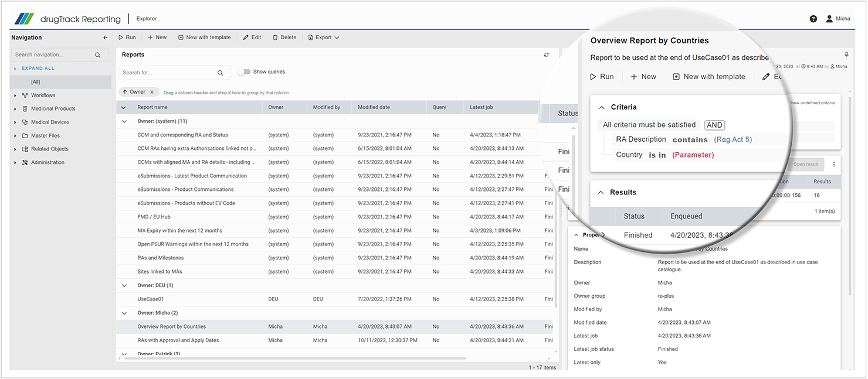This screenshot has height=379, width=868.
Task: Delete the selected report
Action: 284,37
